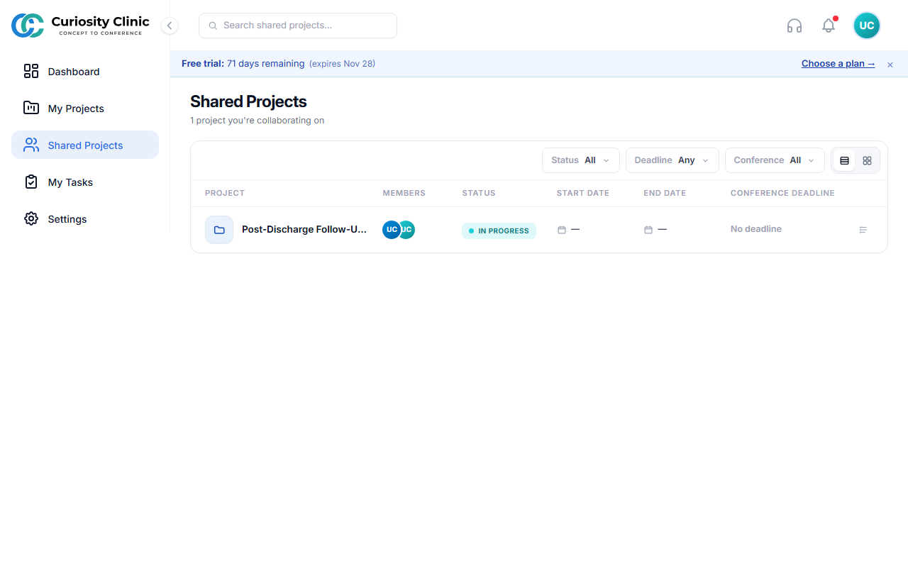
Task: Dismiss the free trial banner
Action: click(890, 65)
